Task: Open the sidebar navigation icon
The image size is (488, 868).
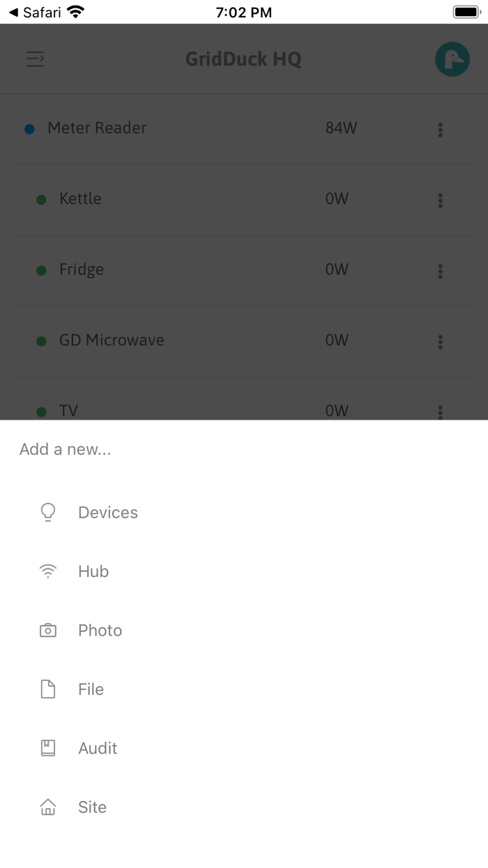Action: click(x=35, y=59)
